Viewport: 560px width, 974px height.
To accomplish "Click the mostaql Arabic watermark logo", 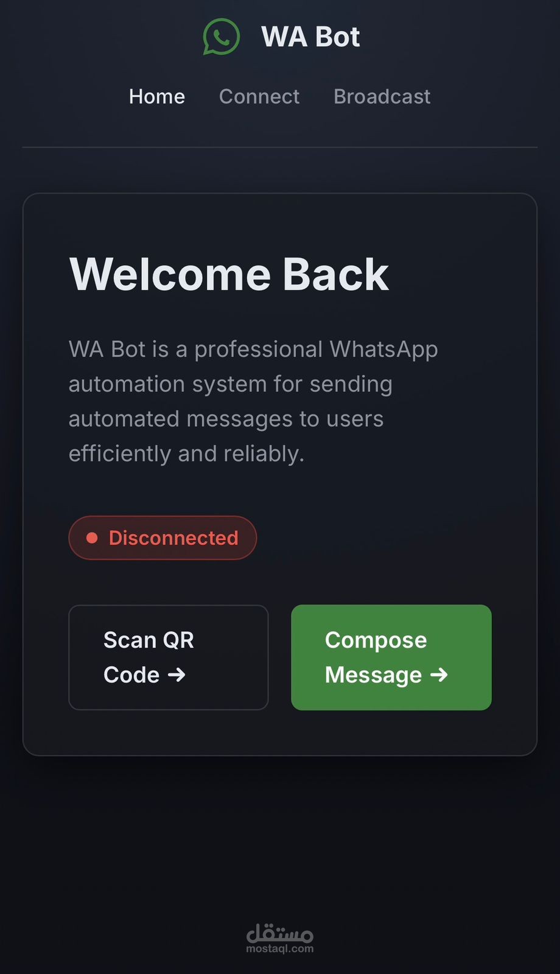I will 280,932.
